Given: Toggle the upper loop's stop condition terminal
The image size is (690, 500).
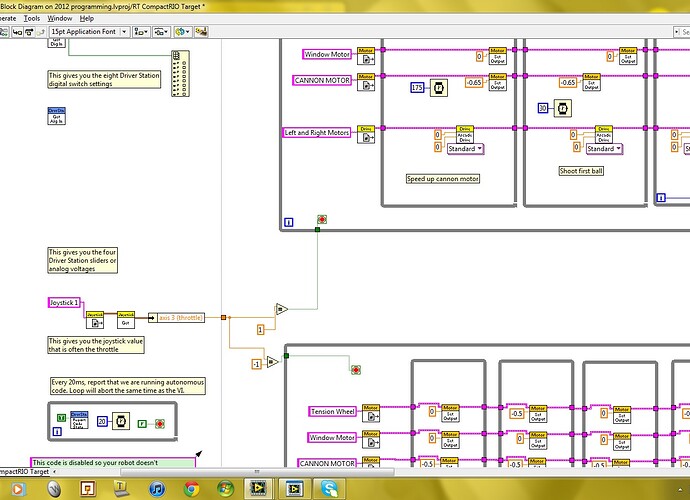Looking at the screenshot, I should (x=322, y=220).
